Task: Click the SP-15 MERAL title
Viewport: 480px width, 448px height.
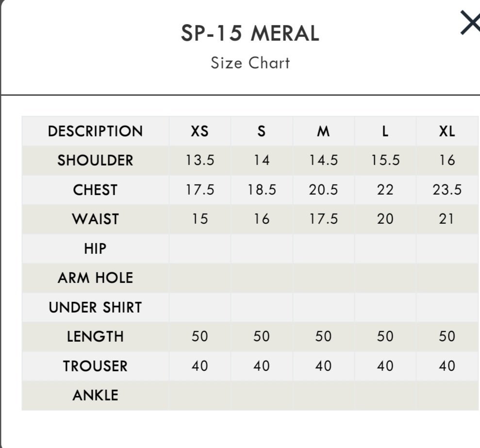Action: pos(250,33)
